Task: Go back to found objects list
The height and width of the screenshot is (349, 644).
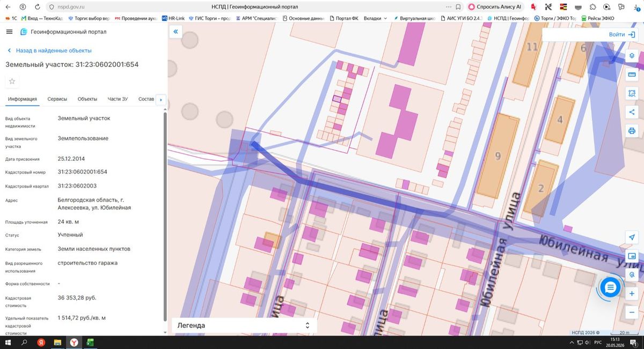Action: tap(49, 50)
